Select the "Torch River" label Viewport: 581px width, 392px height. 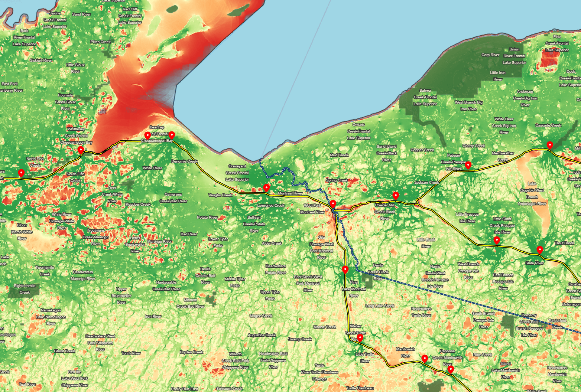point(131,353)
